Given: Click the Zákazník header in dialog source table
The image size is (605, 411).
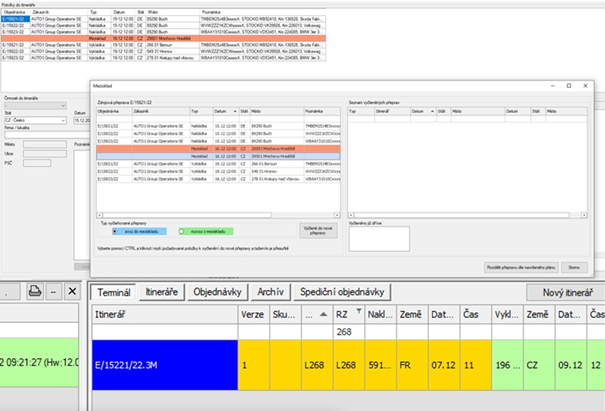Looking at the screenshot, I should (161, 111).
